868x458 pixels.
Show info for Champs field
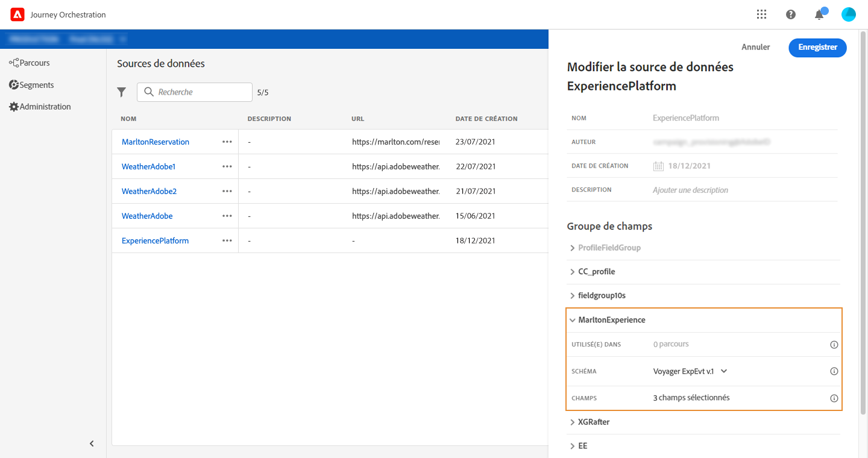coord(834,398)
